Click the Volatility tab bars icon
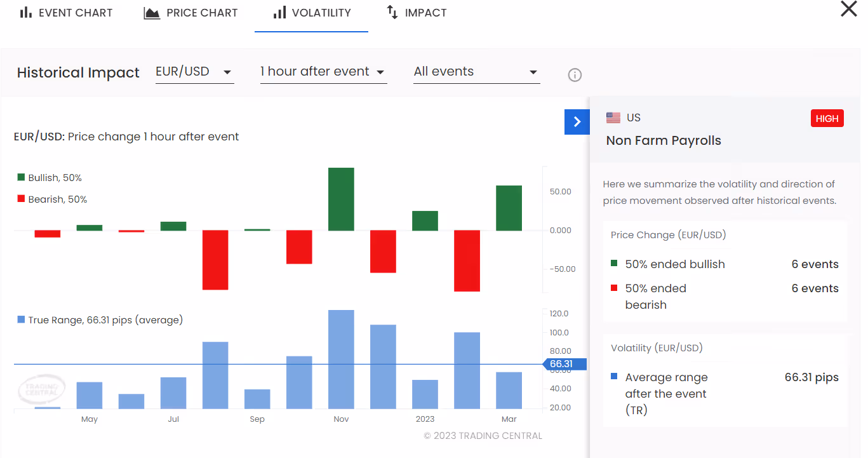This screenshot has width=868, height=458. 279,13
